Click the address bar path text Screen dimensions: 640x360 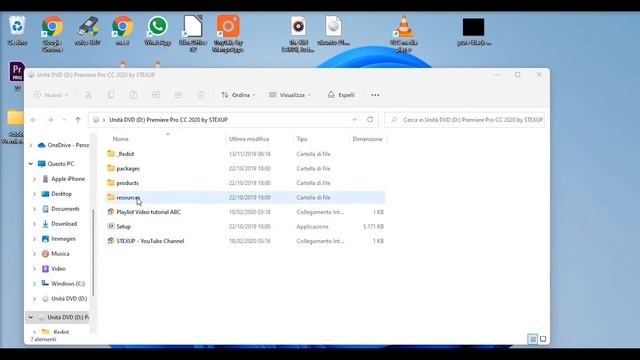168,120
